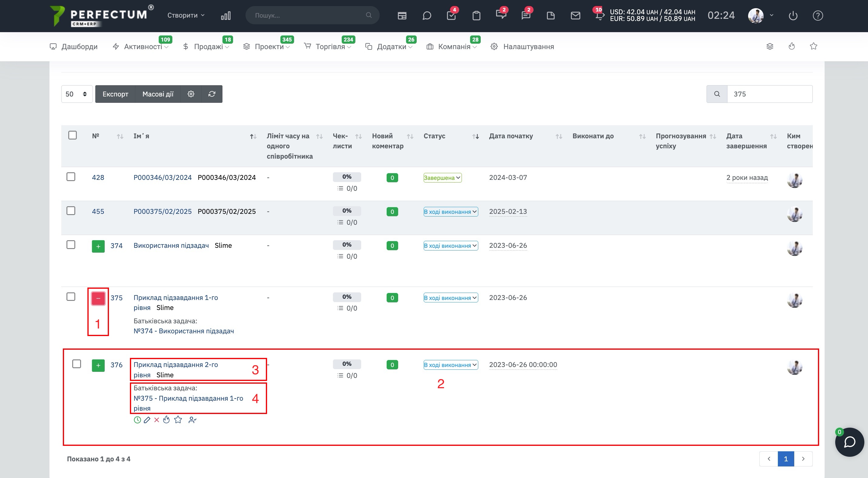Edit task 376 with pencil icon
The width and height of the screenshot is (868, 478).
147,420
